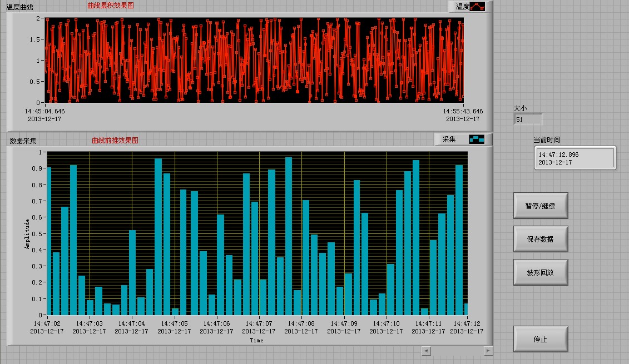Click the Amplitude axis label
Screen dimensions: 629x364
click(27, 234)
